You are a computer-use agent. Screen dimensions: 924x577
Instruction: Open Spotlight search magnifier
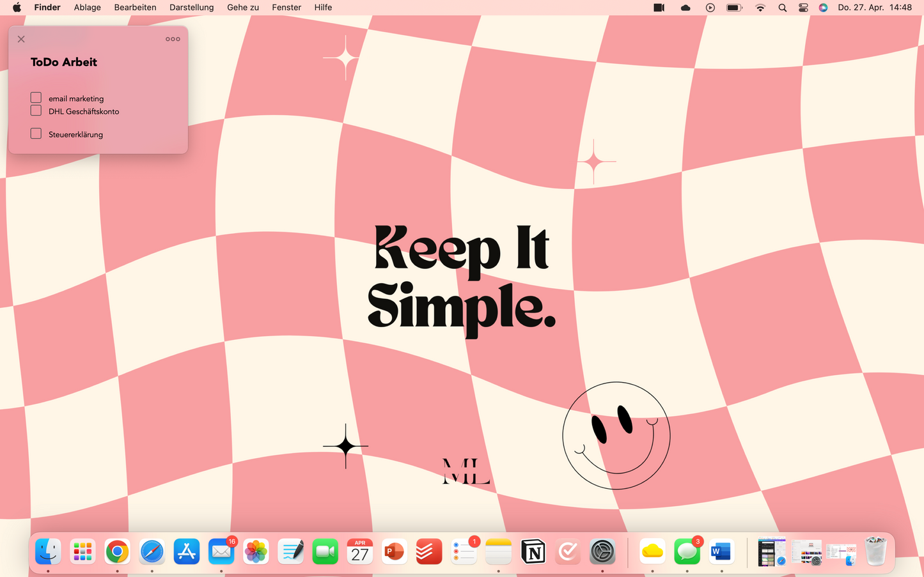783,8
